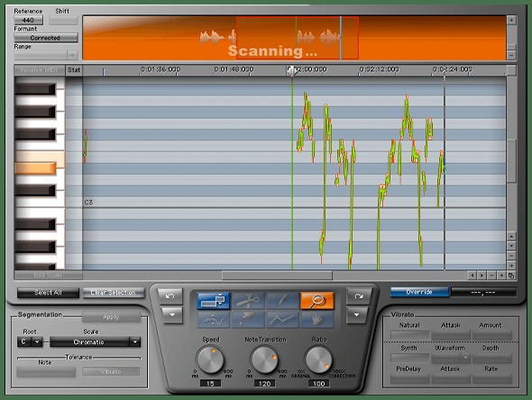This screenshot has height=400, width=532.
Task: Click the Tolerance Note field
Action: [46, 372]
